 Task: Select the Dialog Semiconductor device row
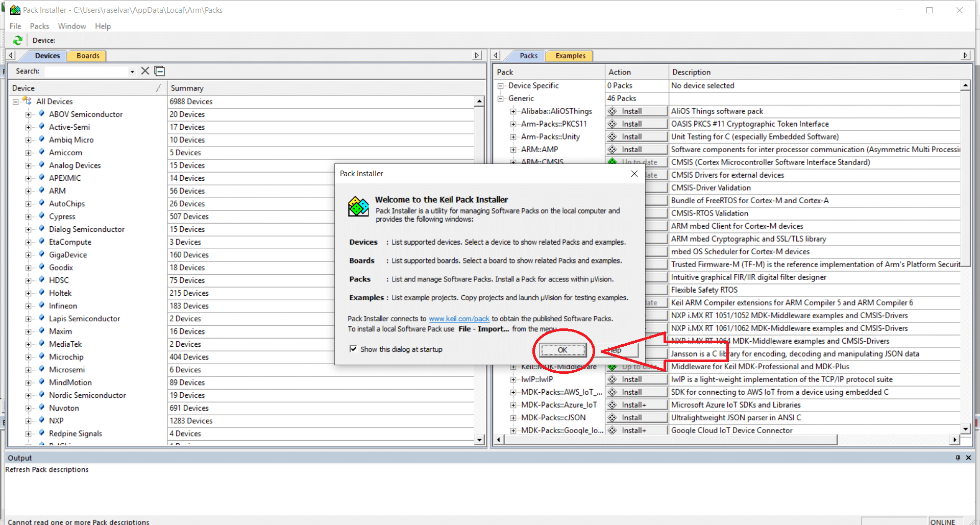(87, 229)
